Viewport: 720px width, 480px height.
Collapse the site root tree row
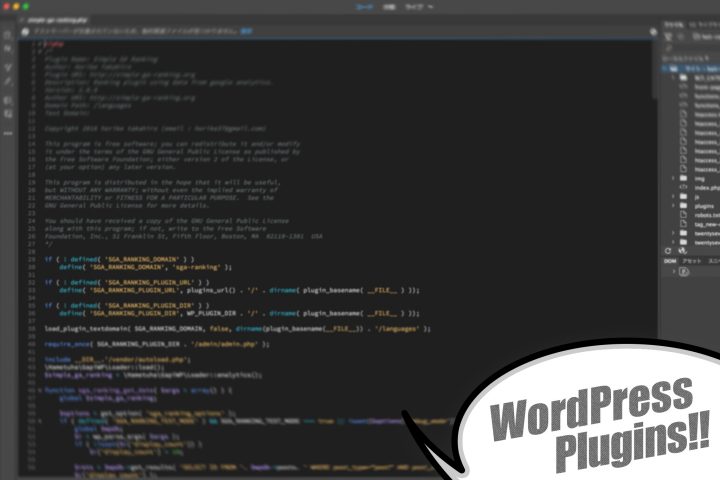click(x=664, y=68)
